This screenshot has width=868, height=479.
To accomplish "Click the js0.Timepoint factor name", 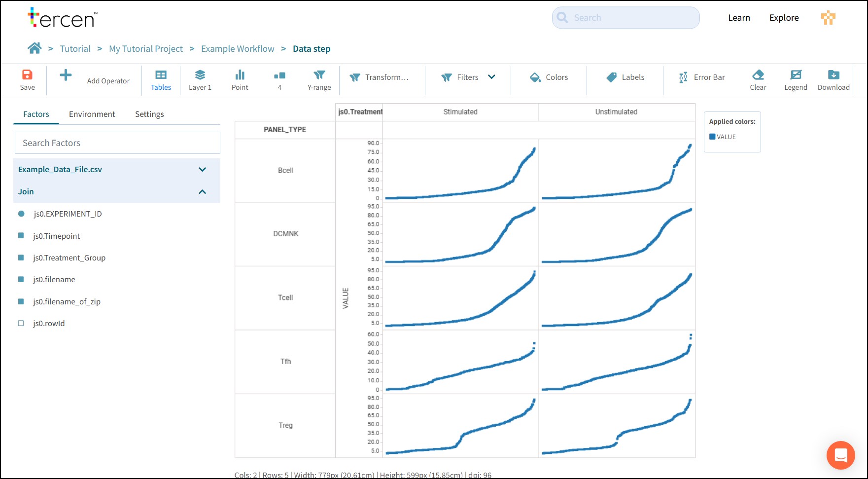I will [x=57, y=236].
